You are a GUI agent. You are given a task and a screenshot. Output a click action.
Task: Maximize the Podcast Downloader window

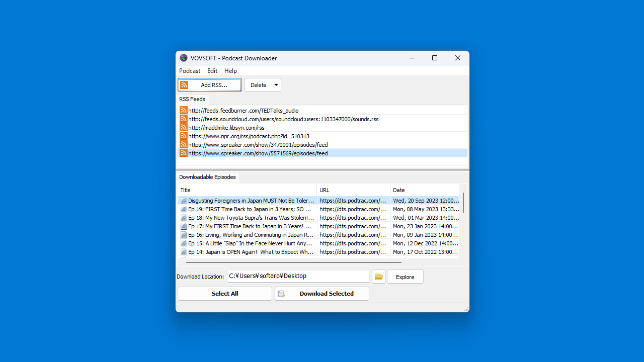pyautogui.click(x=435, y=58)
